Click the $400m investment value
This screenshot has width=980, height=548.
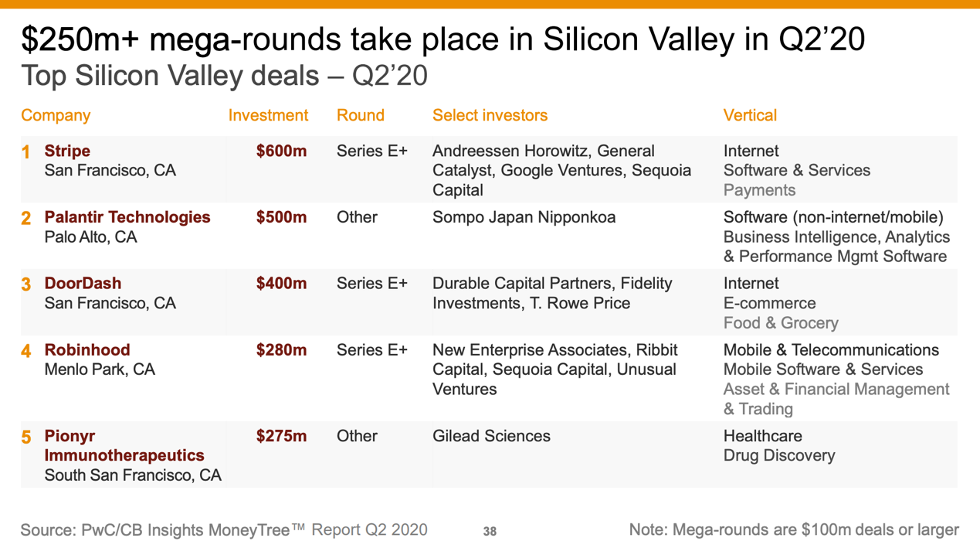281,284
